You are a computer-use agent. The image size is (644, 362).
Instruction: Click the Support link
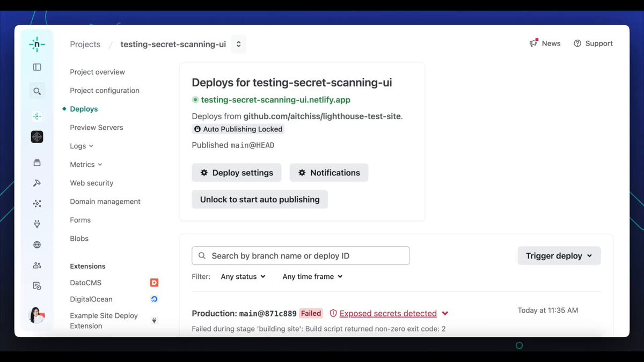(599, 43)
